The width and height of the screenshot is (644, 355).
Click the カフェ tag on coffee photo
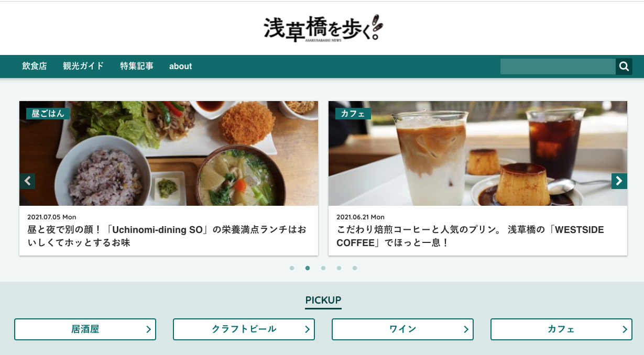[x=353, y=114]
